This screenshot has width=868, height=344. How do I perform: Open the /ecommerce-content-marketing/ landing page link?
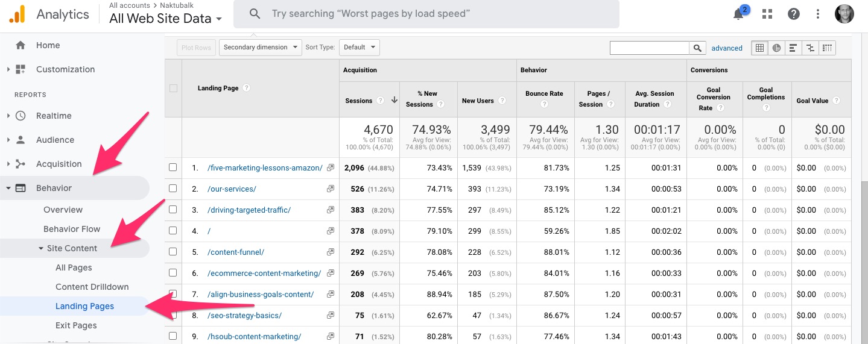coord(264,273)
